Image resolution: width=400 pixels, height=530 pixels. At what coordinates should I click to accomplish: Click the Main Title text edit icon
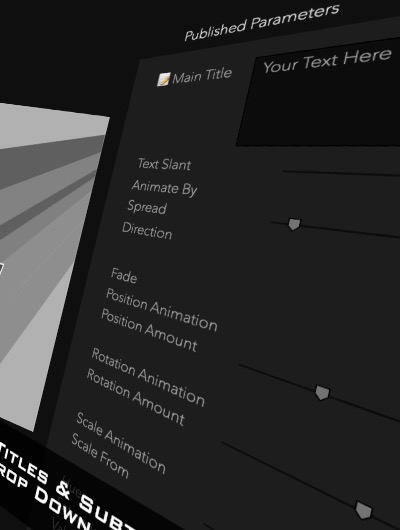point(164,80)
